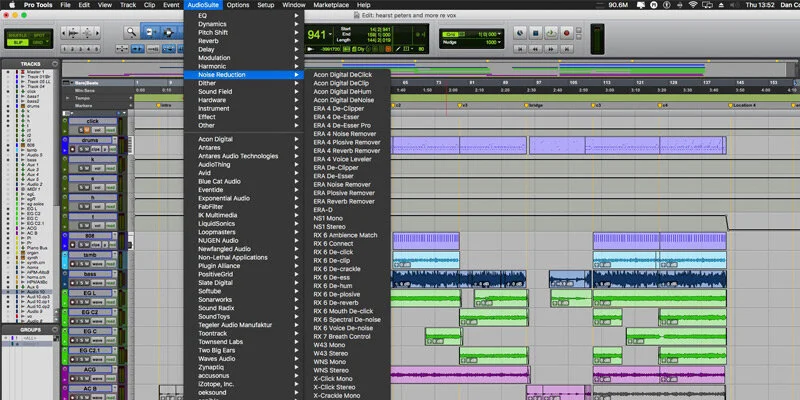Click the red Record transport button
This screenshot has width=800, height=400.
[x=566, y=33]
